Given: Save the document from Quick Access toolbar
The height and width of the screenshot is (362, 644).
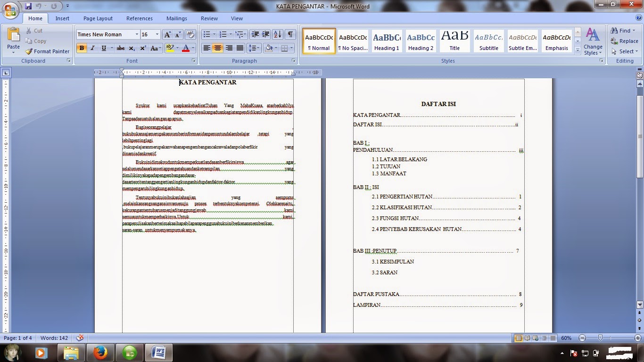Looking at the screenshot, I should click(28, 6).
